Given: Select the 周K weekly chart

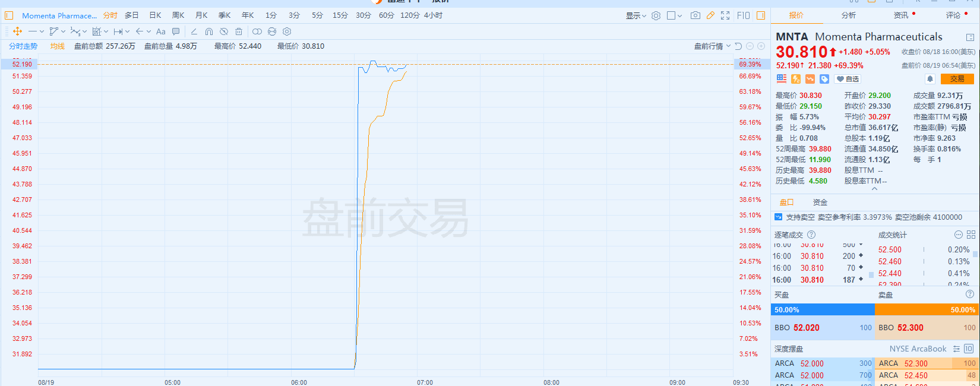Looking at the screenshot, I should pos(178,15).
